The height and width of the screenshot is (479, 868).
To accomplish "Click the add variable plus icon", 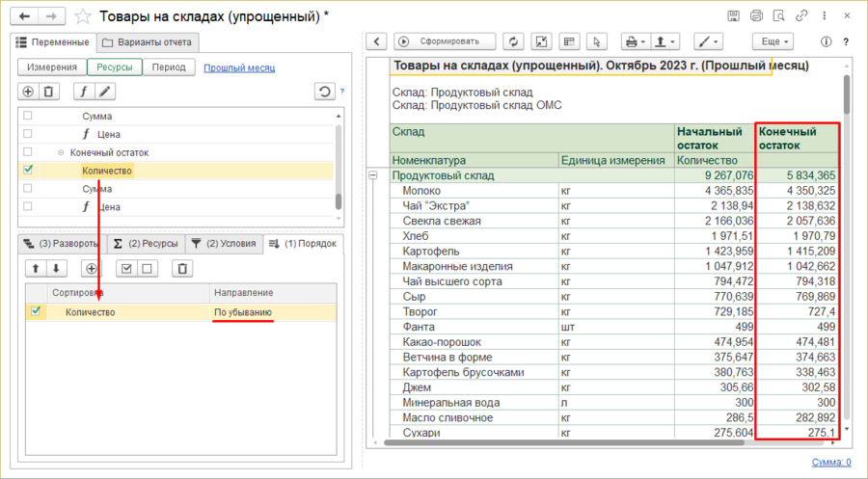I will point(28,92).
